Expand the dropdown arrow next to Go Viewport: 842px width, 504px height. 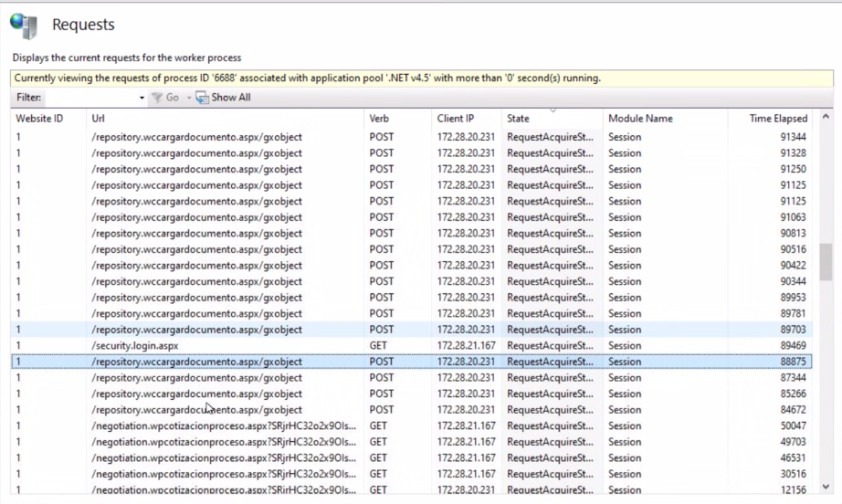pyautogui.click(x=189, y=97)
